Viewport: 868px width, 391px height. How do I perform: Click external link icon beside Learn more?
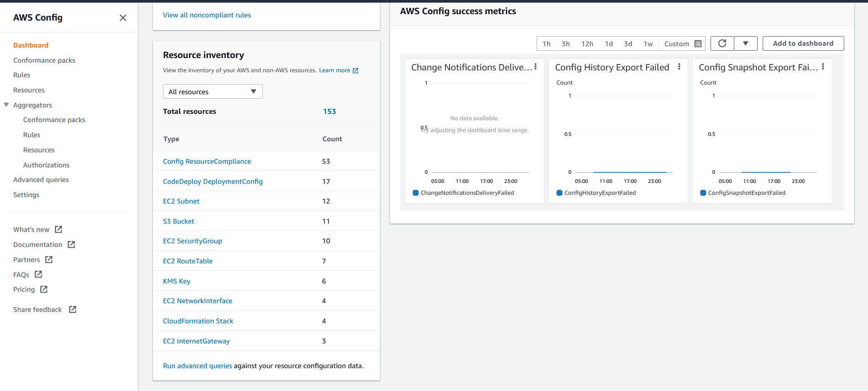(x=355, y=70)
